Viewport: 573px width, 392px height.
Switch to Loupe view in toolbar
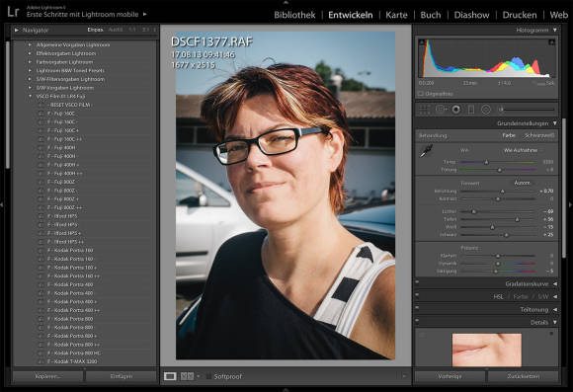click(x=170, y=376)
